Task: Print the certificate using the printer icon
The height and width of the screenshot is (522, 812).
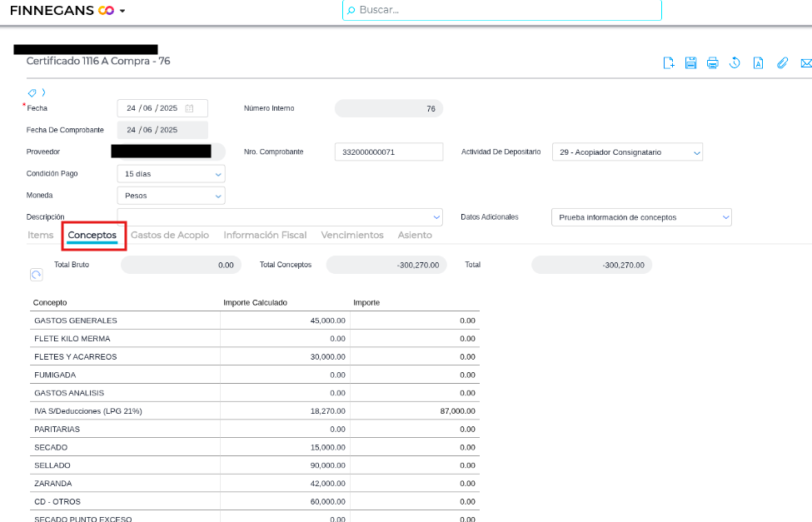Action: click(x=713, y=63)
